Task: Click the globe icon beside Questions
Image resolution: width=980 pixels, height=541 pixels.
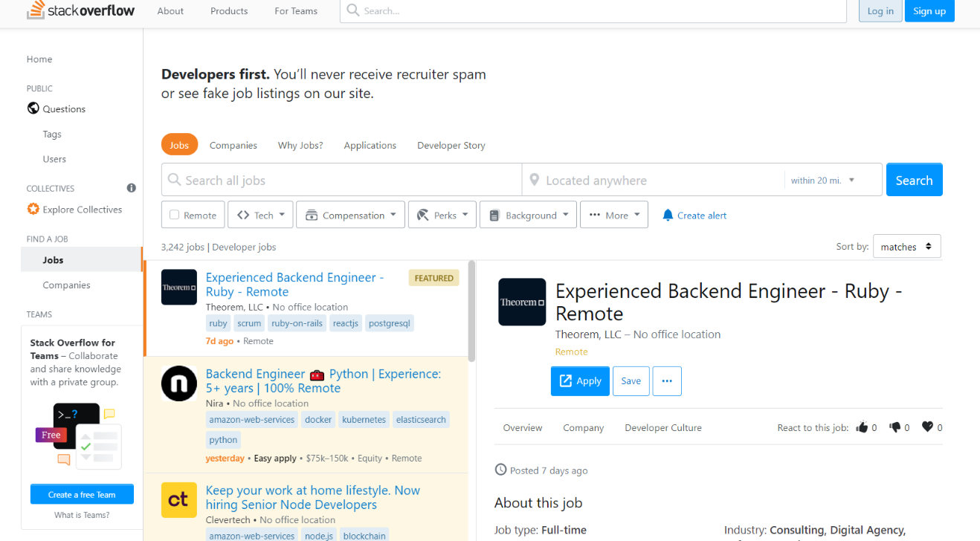Action: 33,108
